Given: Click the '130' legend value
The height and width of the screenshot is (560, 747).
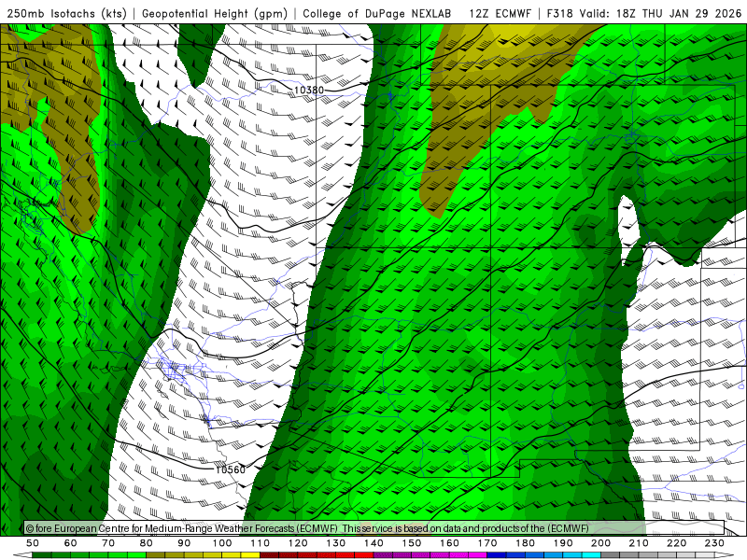Looking at the screenshot, I should [x=335, y=543].
